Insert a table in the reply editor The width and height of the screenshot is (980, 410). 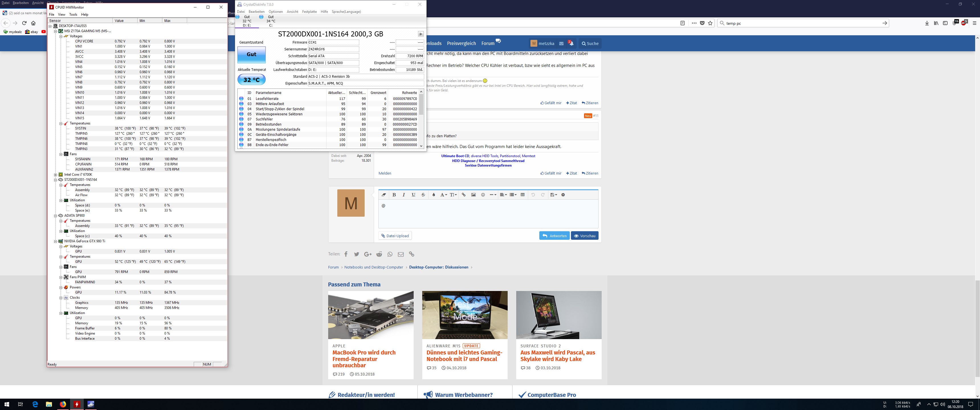pos(522,195)
